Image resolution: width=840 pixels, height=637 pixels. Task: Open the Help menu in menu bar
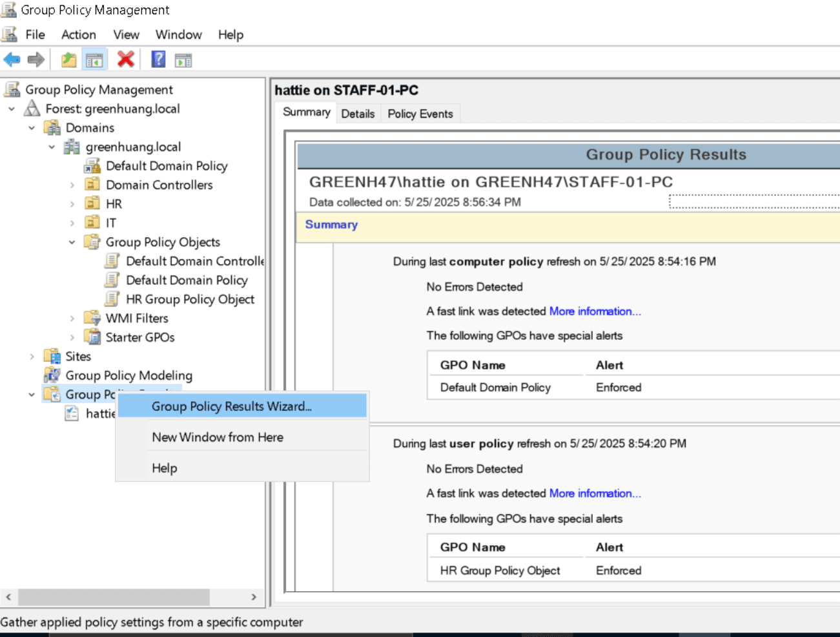tap(230, 35)
